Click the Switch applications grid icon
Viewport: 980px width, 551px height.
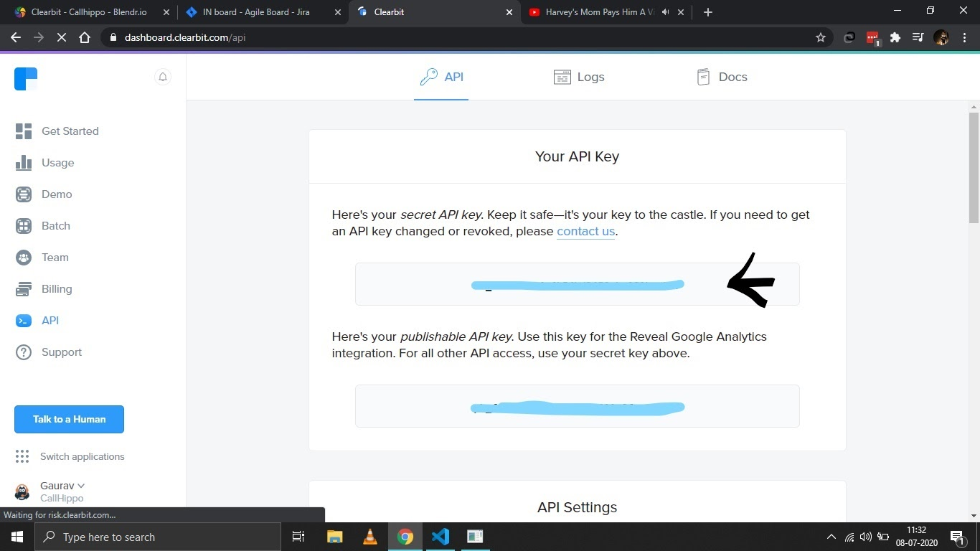pyautogui.click(x=22, y=456)
